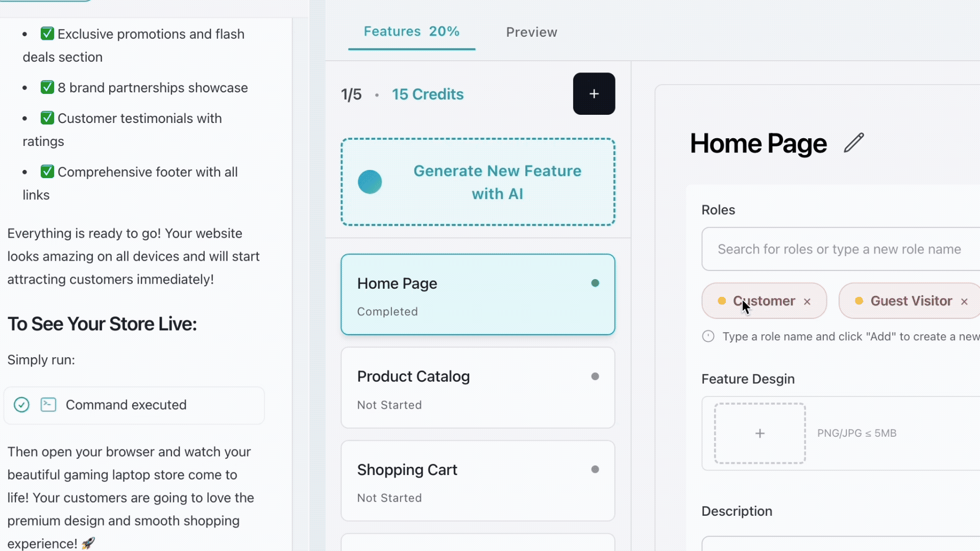Toggle the checkmark beside 8 brand partnerships showcase
Viewport: 980px width, 551px height.
[47, 86]
